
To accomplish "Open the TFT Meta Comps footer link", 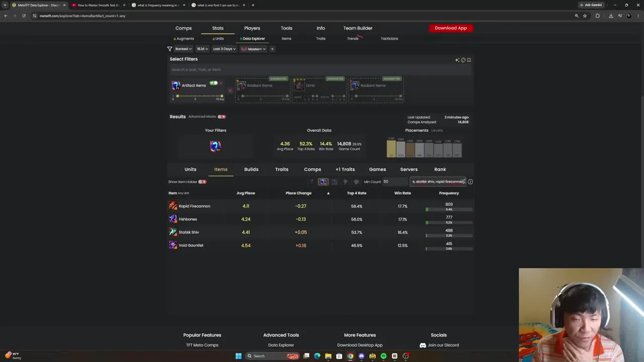I will click(202, 345).
